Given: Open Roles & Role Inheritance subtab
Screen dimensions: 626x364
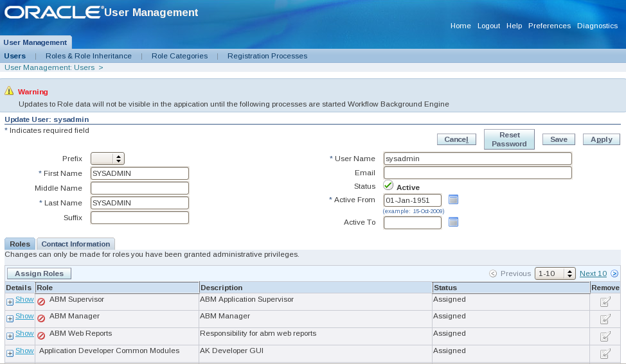Looking at the screenshot, I should tap(89, 56).
